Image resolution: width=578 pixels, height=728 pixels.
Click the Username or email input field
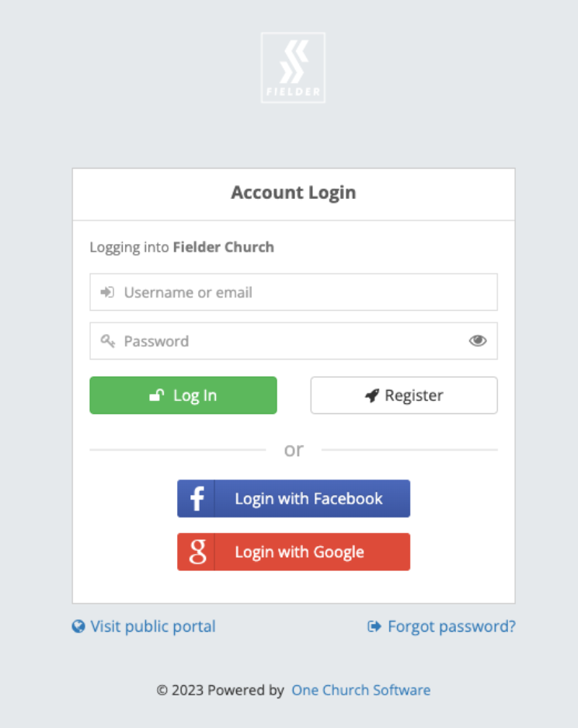click(293, 292)
